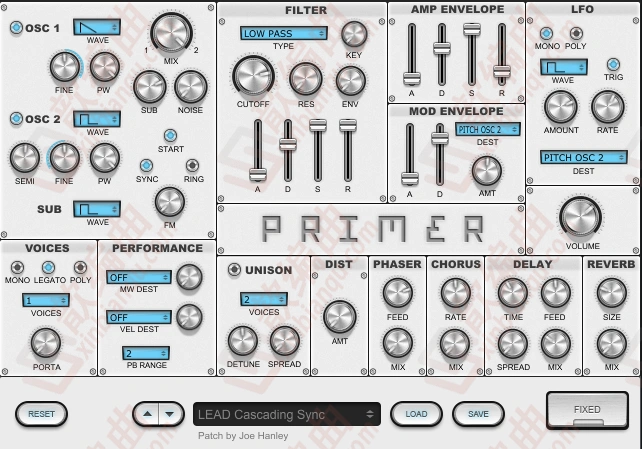The image size is (642, 449).
Task: Select LFO MONO mode
Action: [546, 34]
